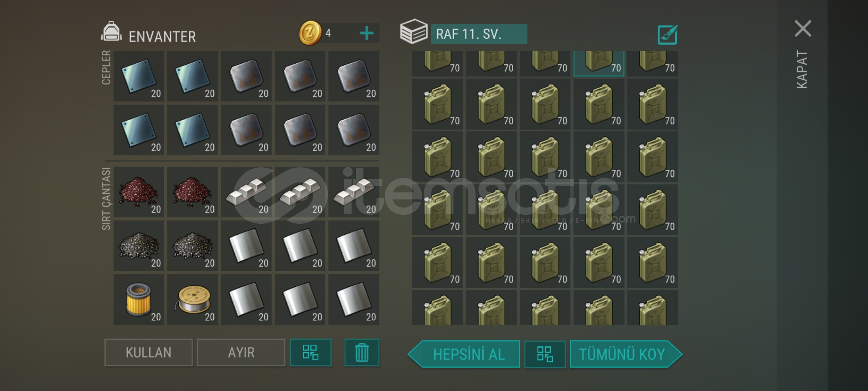Image resolution: width=868 pixels, height=391 pixels.
Task: Click the shelf sort icon beside HEPSİNİ AL
Action: 545,354
